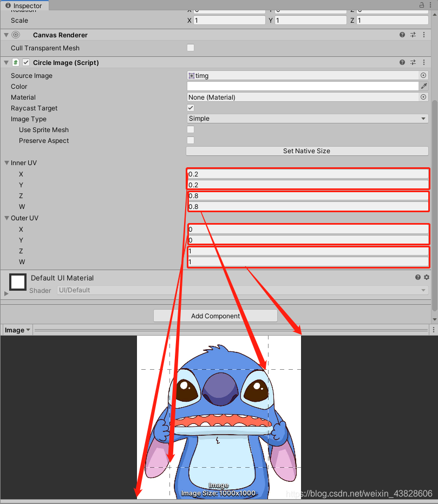This screenshot has height=504, width=438.
Task: Click the Canvas Renderer component icon
Action: (x=15, y=35)
